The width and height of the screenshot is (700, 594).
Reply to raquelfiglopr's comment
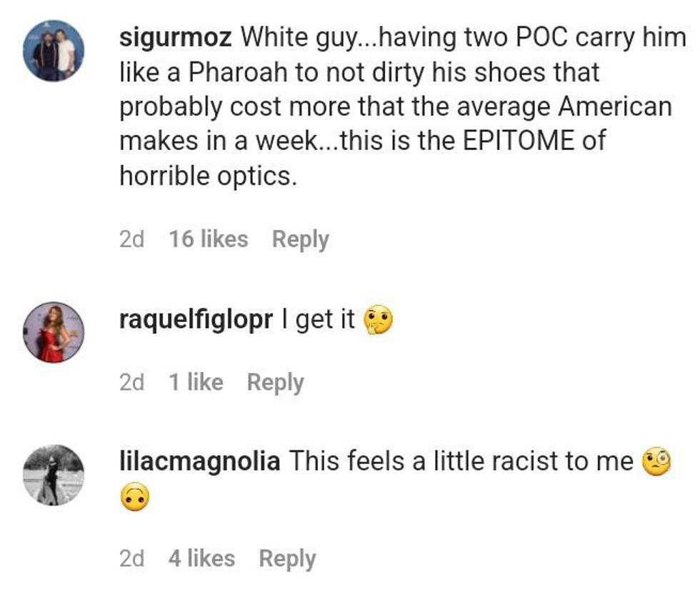tap(275, 382)
